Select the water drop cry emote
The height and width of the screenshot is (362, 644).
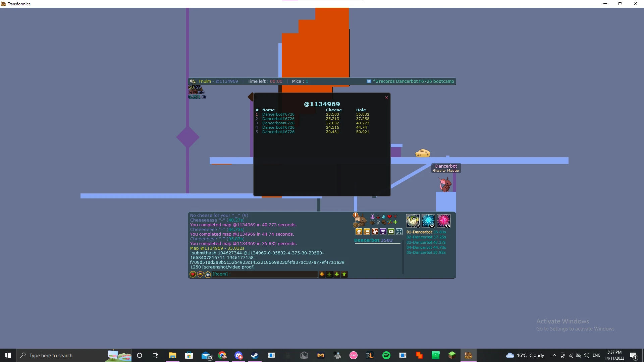pyautogui.click(x=384, y=217)
